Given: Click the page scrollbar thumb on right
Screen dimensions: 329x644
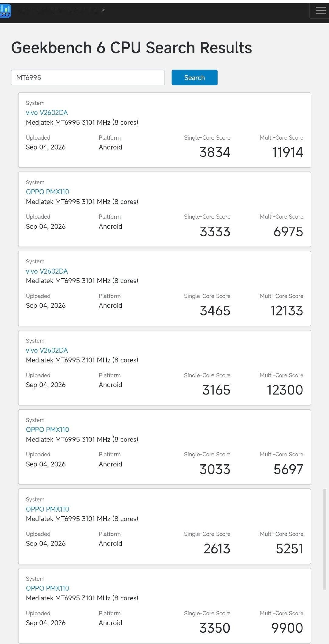Looking at the screenshot, I should (x=325, y=539).
